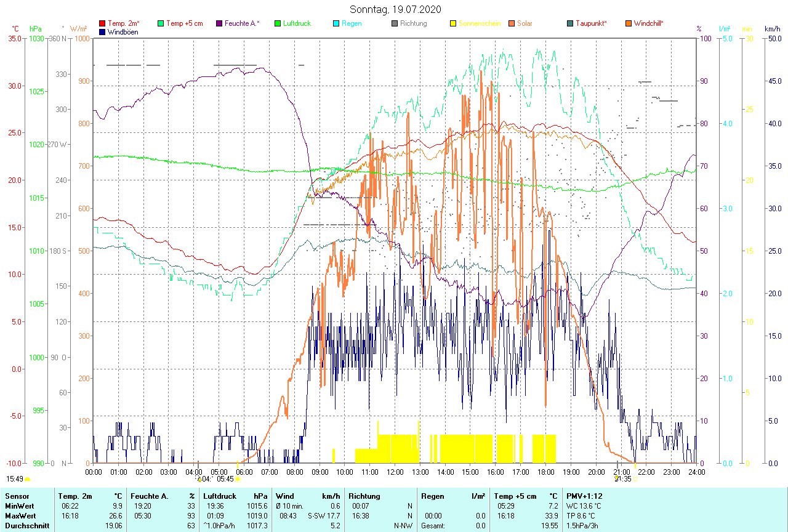Click the gray Richtung legend swatch
The width and height of the screenshot is (788, 532).
coord(395,23)
